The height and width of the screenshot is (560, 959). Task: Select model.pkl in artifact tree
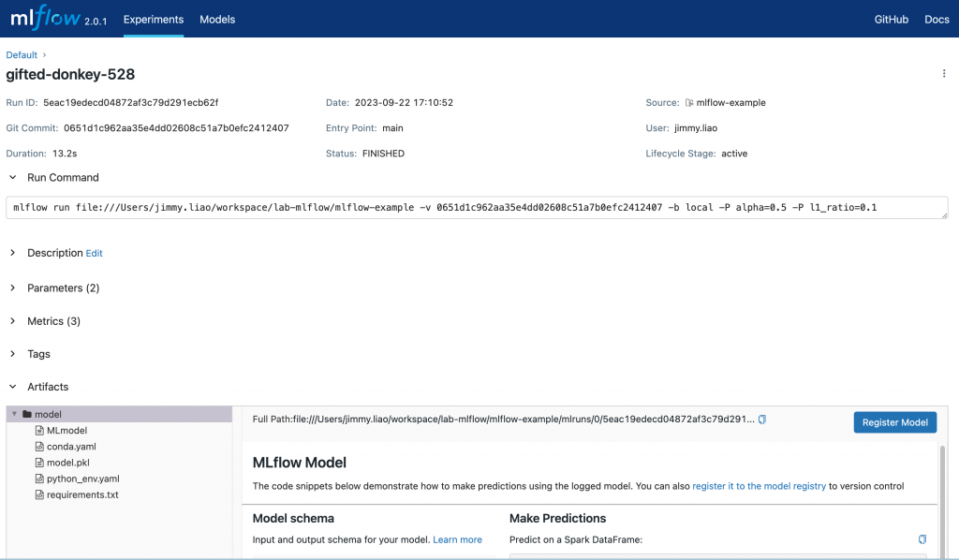point(68,463)
